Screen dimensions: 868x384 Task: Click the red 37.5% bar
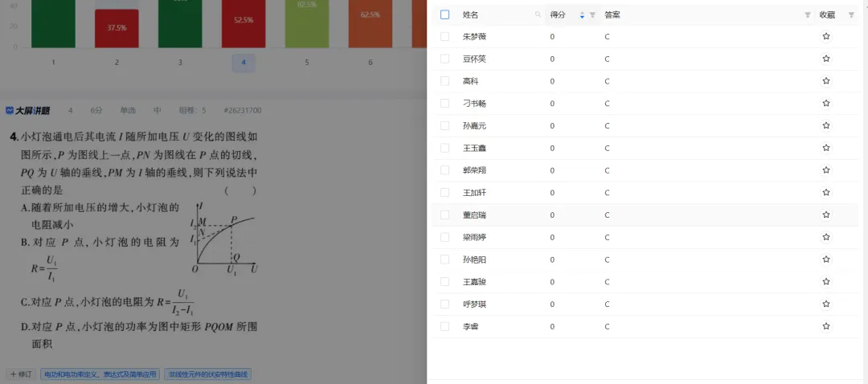(x=117, y=28)
